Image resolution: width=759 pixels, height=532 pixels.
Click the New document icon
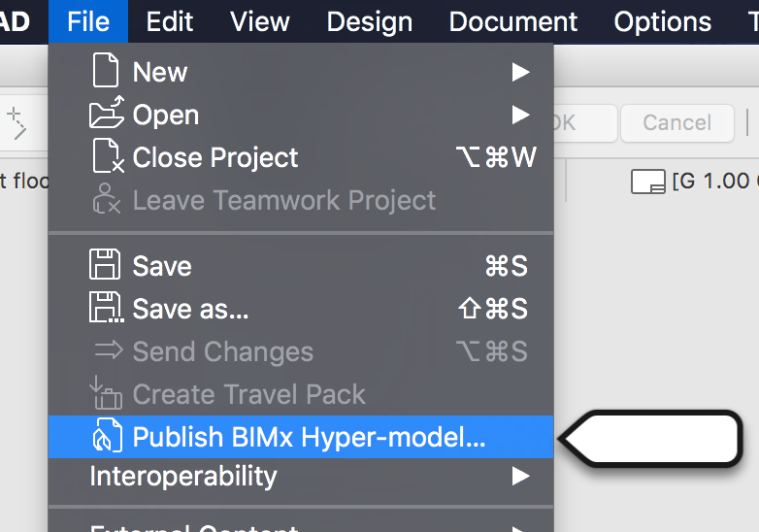(105, 72)
